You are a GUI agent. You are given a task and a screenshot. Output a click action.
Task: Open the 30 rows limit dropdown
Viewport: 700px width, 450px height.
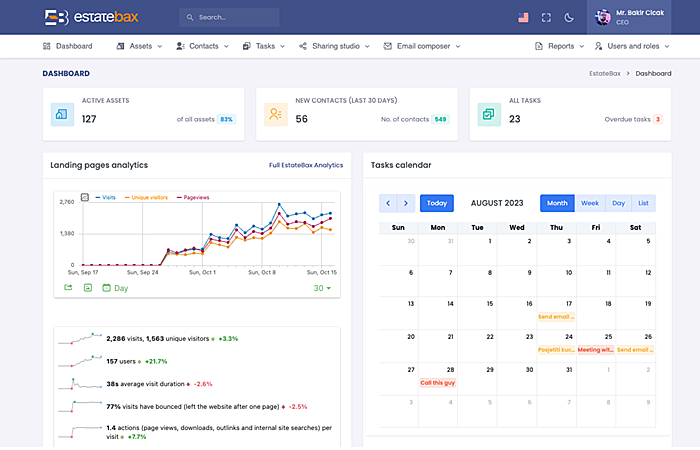(321, 288)
